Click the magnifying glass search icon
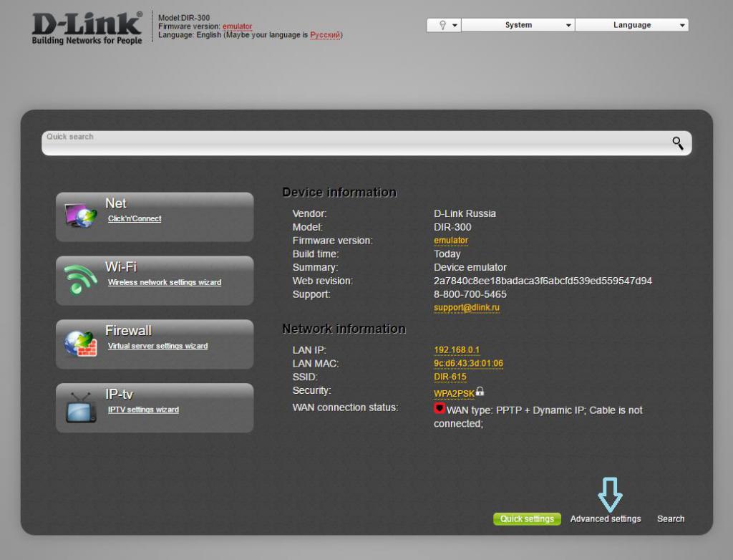 678,143
